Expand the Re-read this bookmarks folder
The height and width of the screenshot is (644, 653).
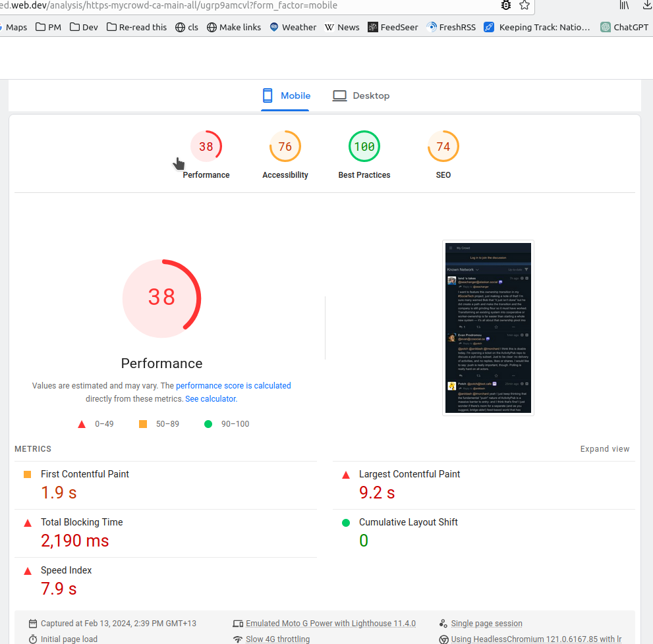[136, 27]
